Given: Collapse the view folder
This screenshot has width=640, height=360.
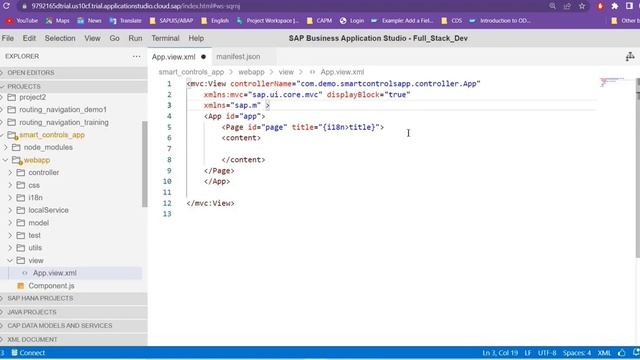Looking at the screenshot, I should [x=36, y=260].
